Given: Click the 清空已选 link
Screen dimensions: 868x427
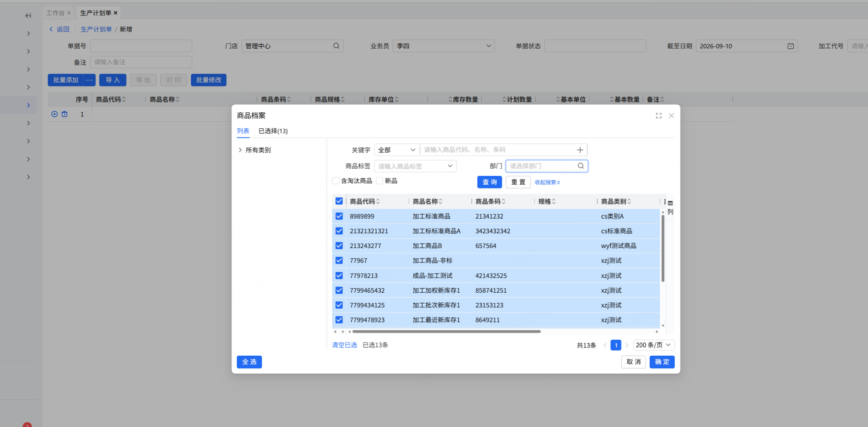Looking at the screenshot, I should click(x=344, y=345).
